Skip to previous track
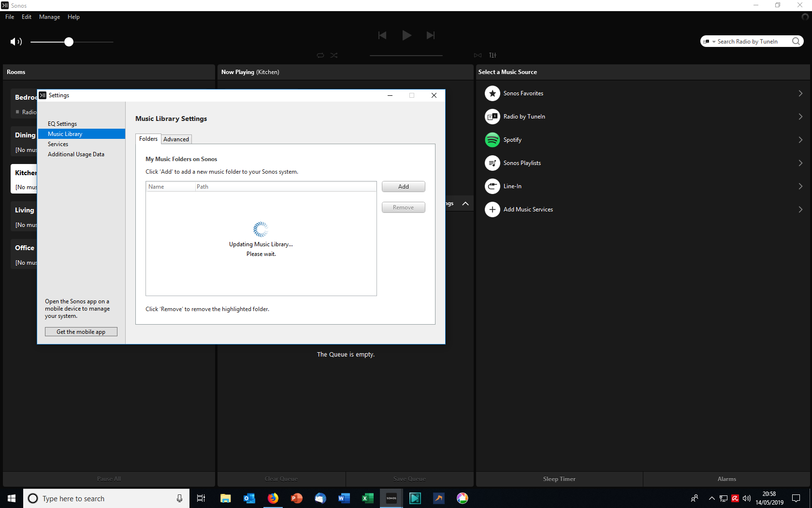 [382, 35]
